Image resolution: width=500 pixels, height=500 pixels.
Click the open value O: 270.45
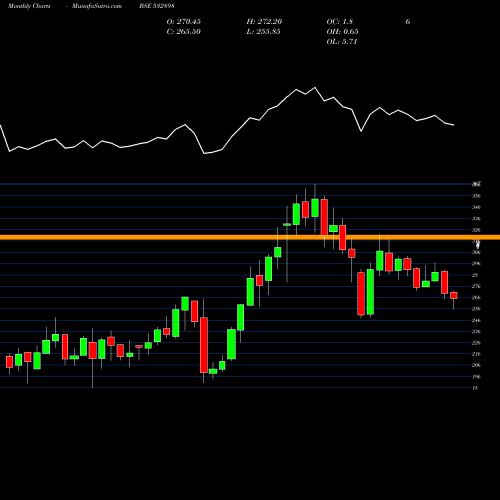(184, 22)
